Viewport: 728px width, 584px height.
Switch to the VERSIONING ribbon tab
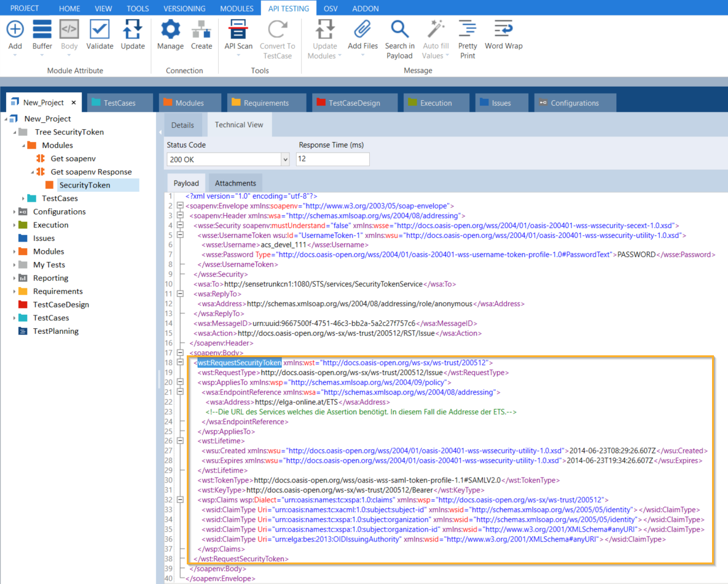pos(184,9)
